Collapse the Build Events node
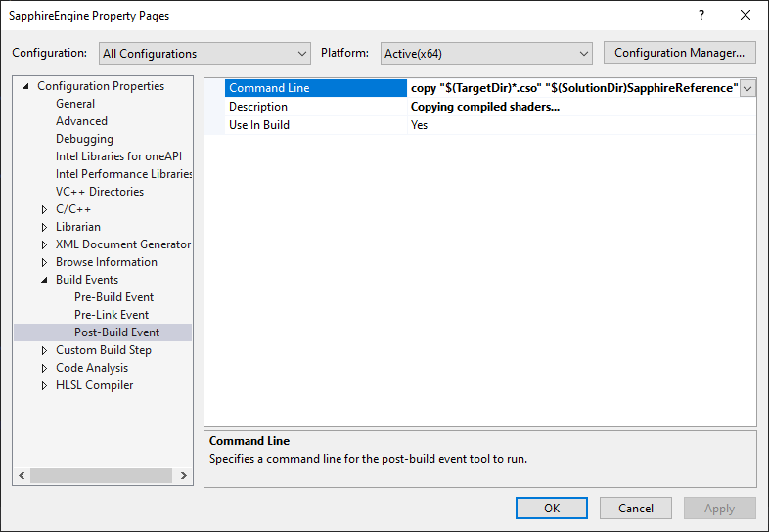Viewport: 769px width, 532px height. (44, 280)
